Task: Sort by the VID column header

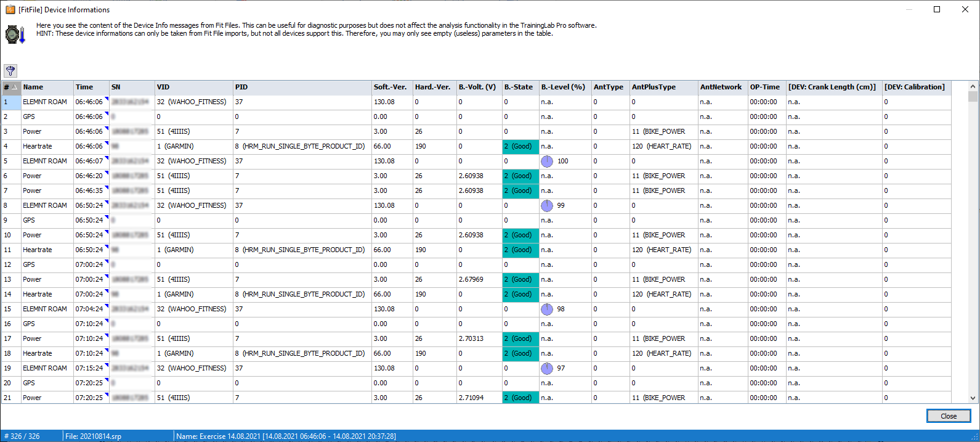Action: pos(194,87)
